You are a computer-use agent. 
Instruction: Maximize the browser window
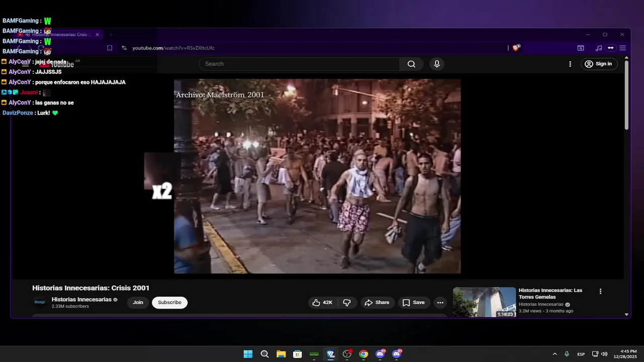(605, 35)
